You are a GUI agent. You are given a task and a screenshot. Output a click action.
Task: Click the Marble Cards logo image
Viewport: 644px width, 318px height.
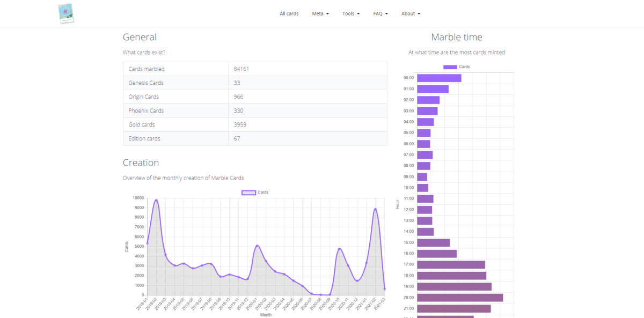pyautogui.click(x=65, y=13)
